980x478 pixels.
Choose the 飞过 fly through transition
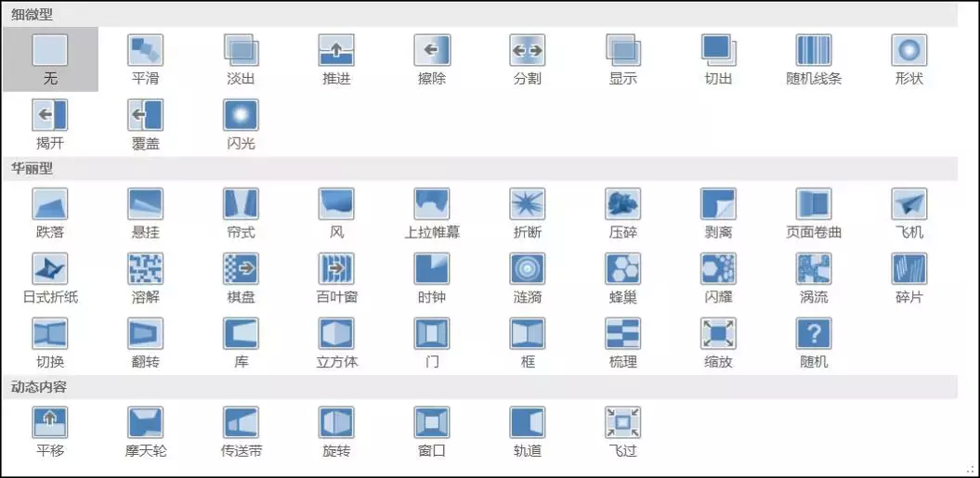tap(623, 432)
